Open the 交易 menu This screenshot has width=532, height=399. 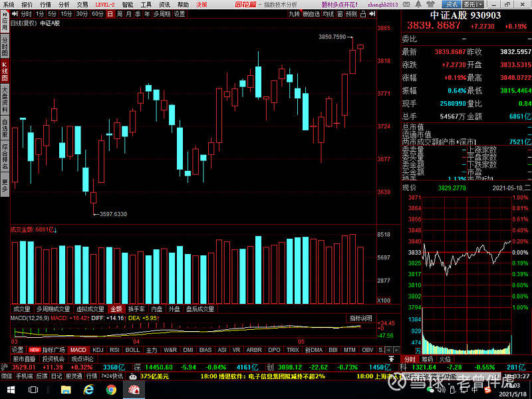(x=82, y=5)
